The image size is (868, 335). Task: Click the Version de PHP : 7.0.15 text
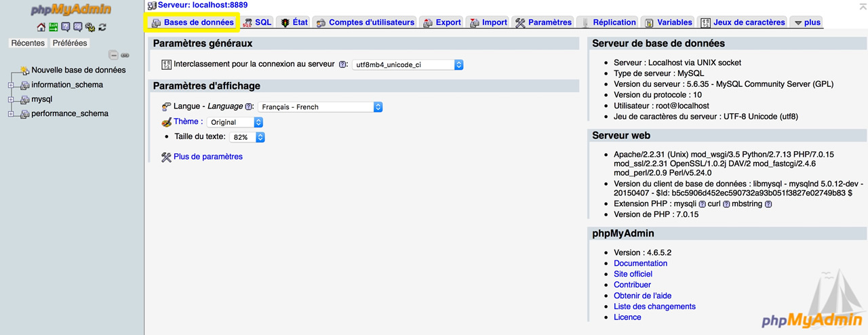click(x=656, y=214)
